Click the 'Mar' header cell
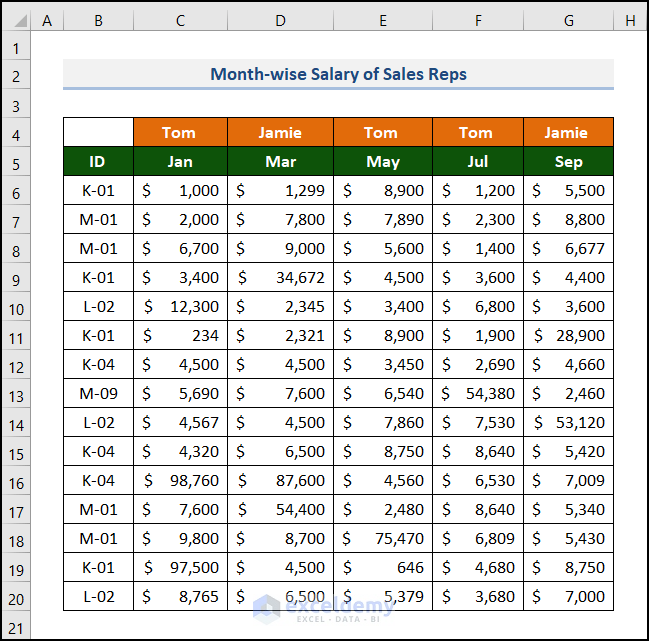 coord(280,161)
